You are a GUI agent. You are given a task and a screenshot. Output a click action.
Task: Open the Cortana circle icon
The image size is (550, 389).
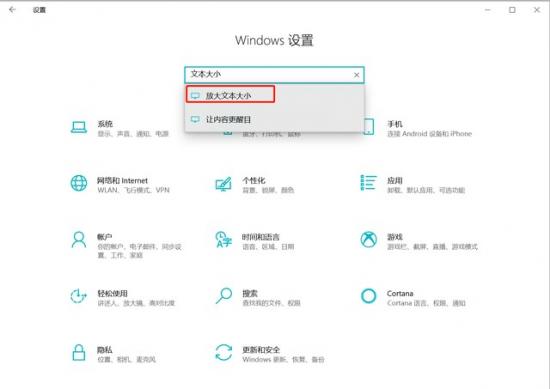tap(368, 296)
